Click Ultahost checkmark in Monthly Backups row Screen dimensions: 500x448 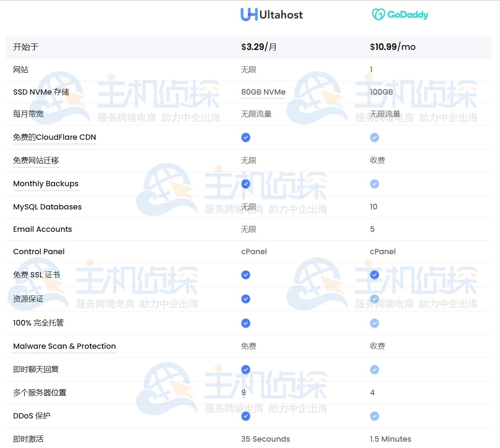tap(245, 184)
